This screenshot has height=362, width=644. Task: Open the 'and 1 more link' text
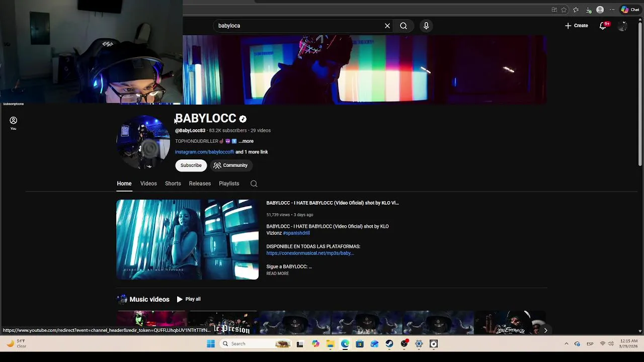click(x=252, y=152)
